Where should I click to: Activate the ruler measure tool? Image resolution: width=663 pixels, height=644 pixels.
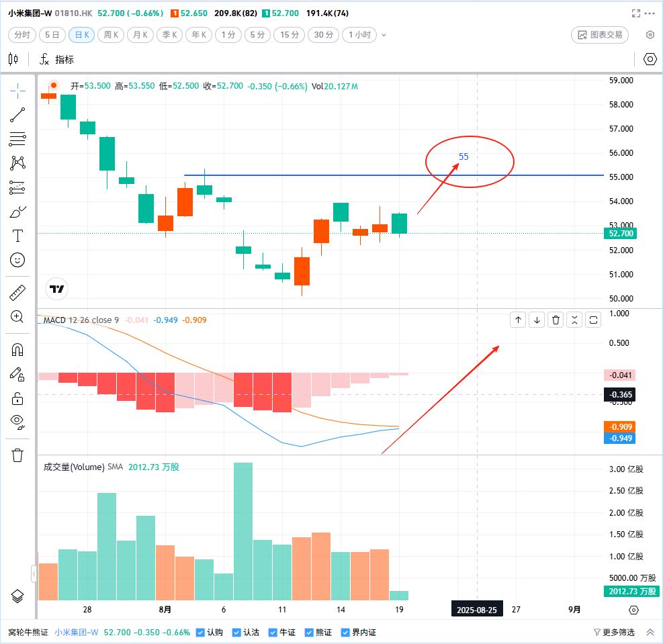click(x=17, y=293)
